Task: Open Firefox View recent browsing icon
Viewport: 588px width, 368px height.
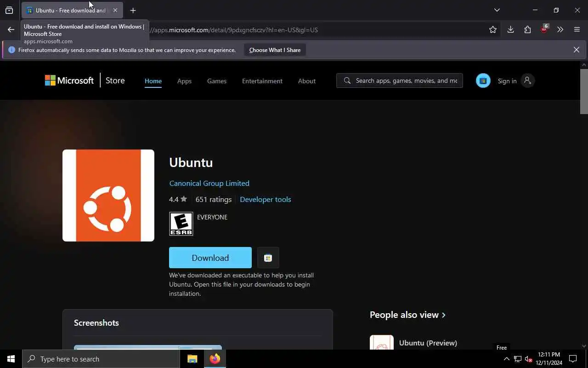Action: 9,10
